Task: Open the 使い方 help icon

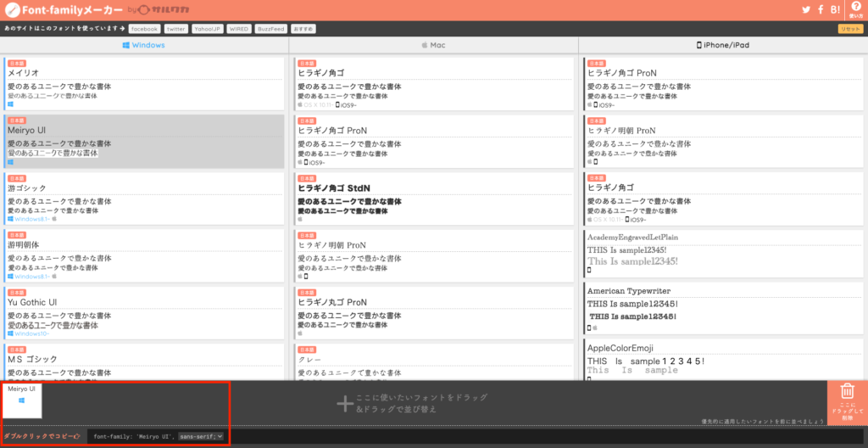Action: pyautogui.click(x=856, y=9)
